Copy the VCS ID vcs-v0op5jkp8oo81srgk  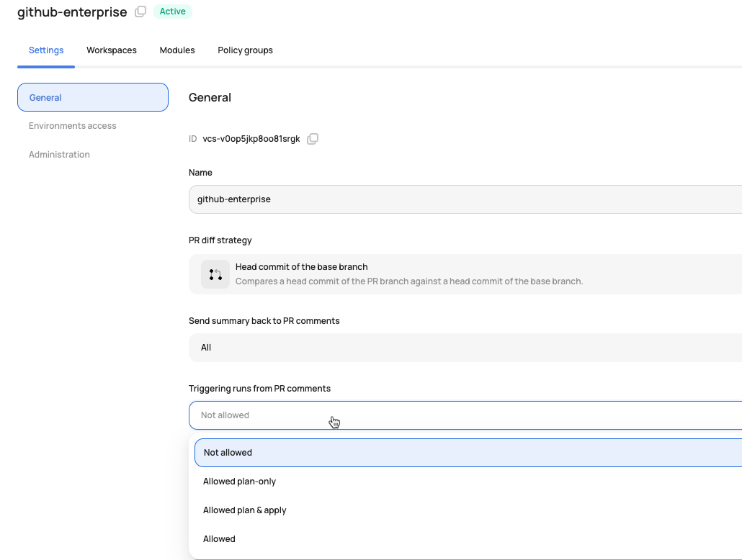tap(313, 139)
